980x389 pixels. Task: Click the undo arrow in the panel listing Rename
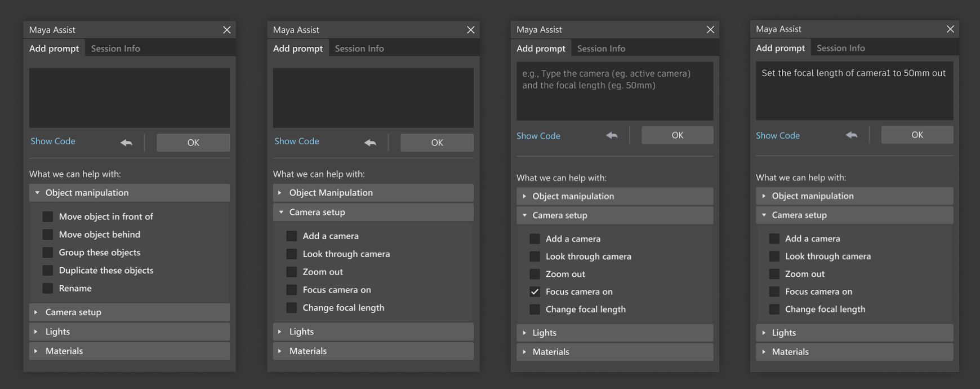[126, 143]
